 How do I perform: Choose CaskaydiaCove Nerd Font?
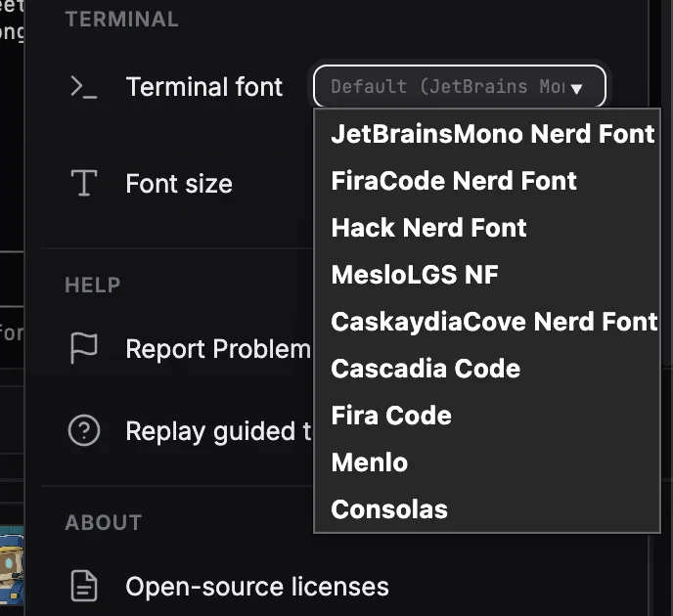click(x=487, y=322)
